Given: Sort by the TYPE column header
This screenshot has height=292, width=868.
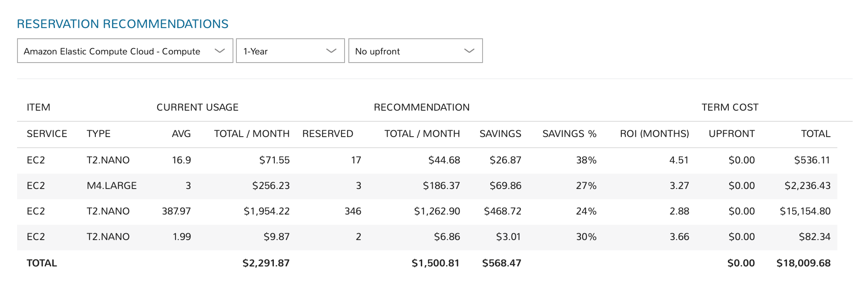Looking at the screenshot, I should [98, 134].
